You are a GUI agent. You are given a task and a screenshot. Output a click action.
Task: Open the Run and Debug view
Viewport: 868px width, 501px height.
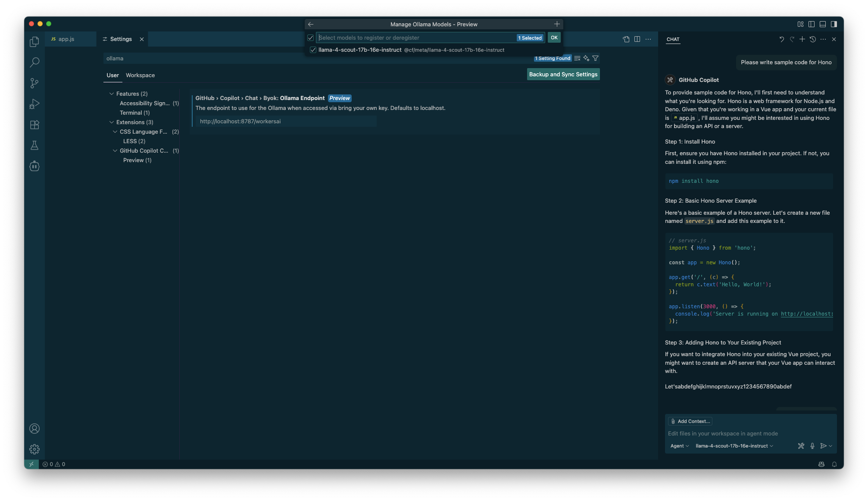click(x=34, y=104)
